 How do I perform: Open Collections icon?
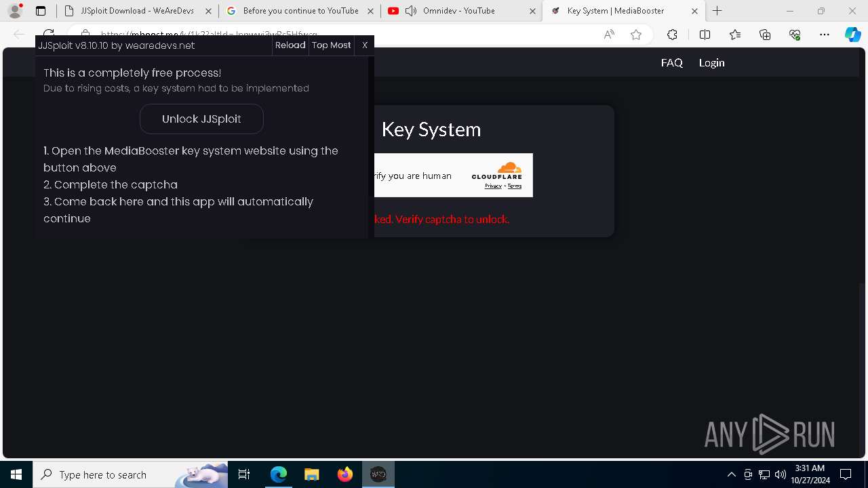click(765, 35)
